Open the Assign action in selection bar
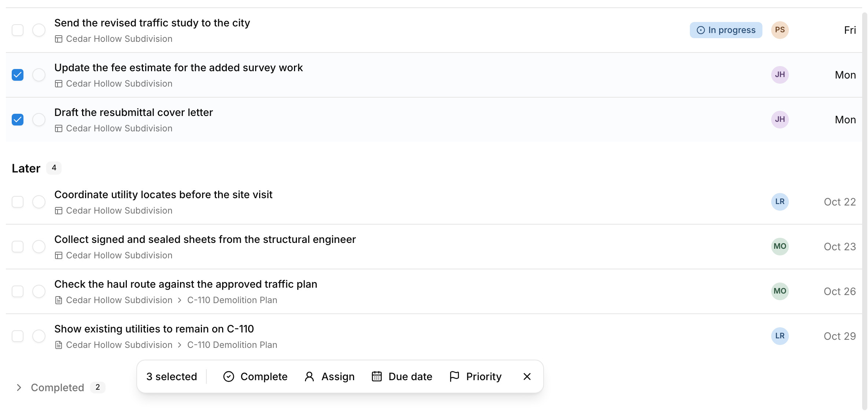Viewport: 868px width, 411px height. (329, 377)
